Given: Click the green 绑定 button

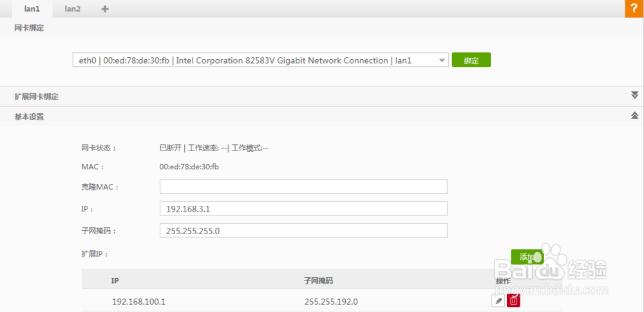Looking at the screenshot, I should [x=471, y=60].
